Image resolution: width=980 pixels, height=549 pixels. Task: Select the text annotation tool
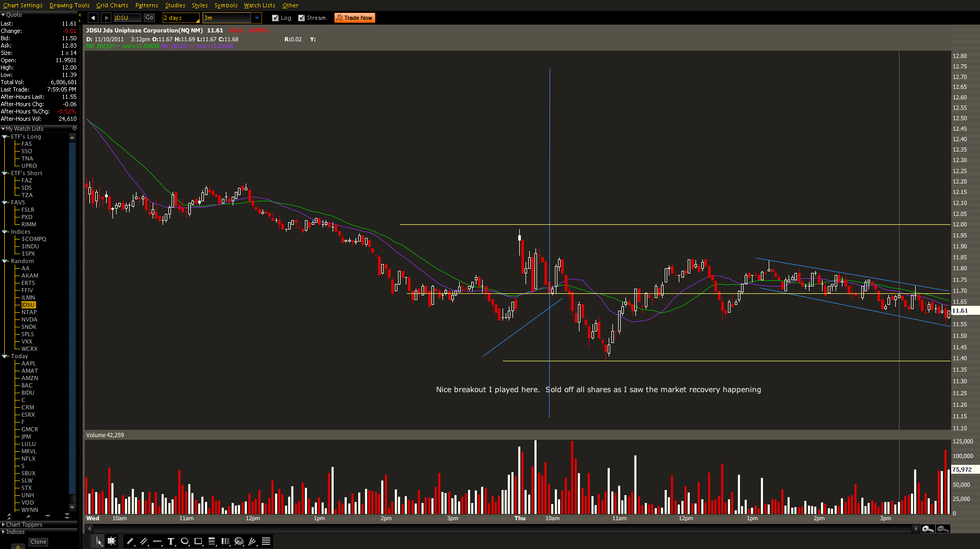point(171,542)
